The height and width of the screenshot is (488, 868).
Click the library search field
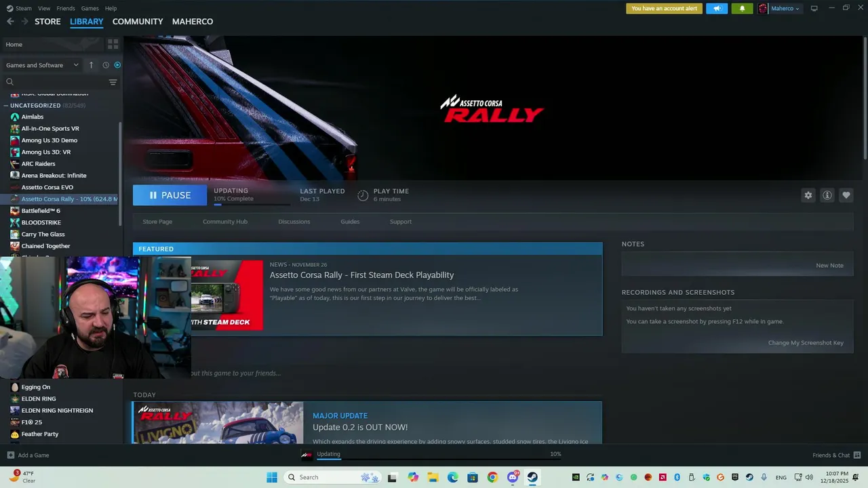[54, 82]
